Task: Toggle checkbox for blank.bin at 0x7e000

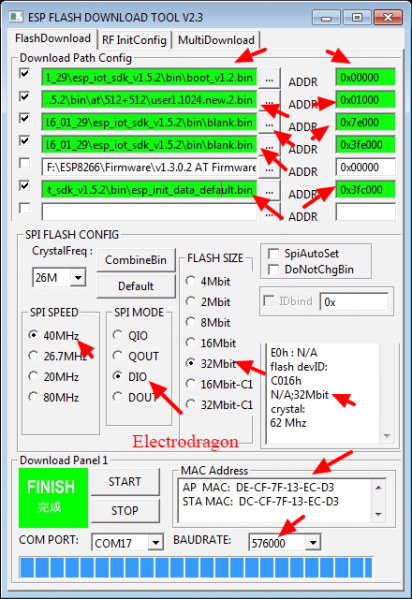Action: (x=24, y=118)
